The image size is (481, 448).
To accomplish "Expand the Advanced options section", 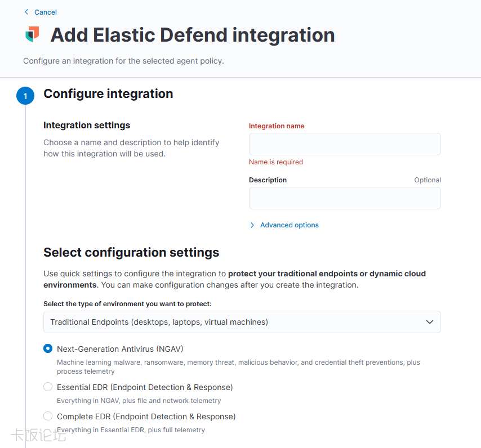I will point(289,225).
